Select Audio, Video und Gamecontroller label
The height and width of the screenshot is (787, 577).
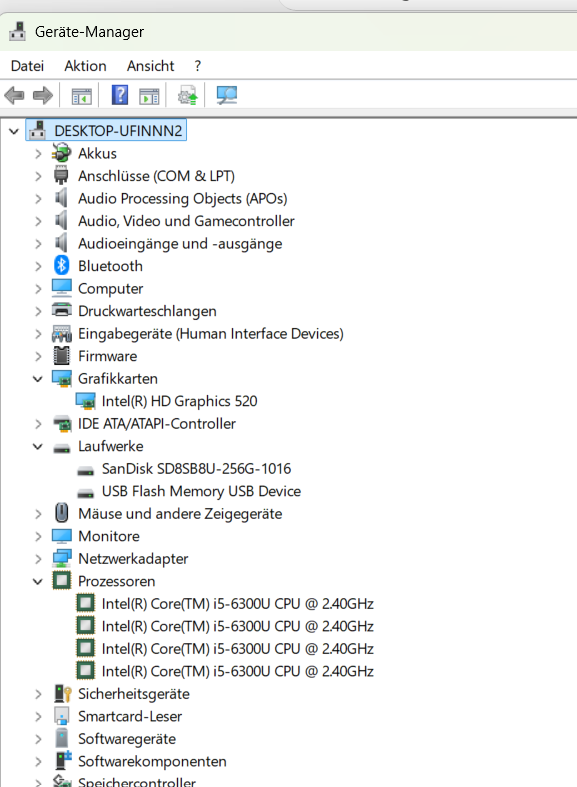pyautogui.click(x=186, y=221)
